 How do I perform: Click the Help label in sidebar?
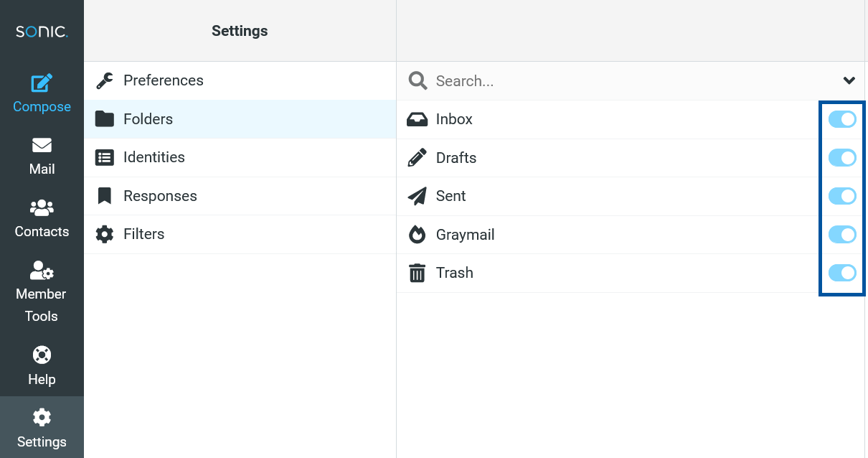coord(42,379)
